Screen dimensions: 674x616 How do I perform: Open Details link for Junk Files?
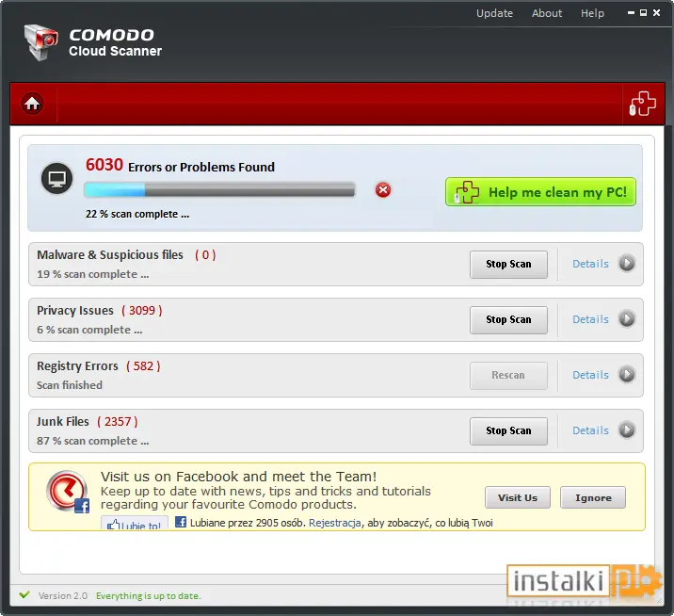(590, 430)
